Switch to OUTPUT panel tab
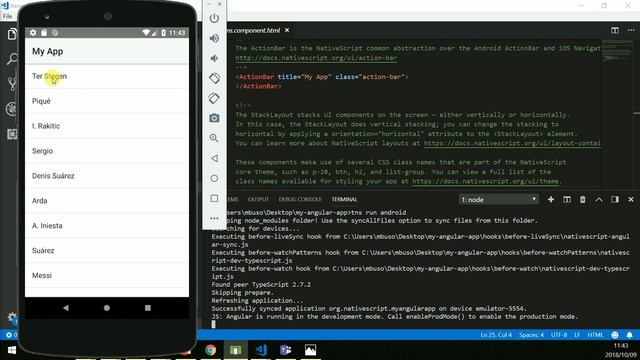Viewport: 640px width, 360px height. pos(258,199)
